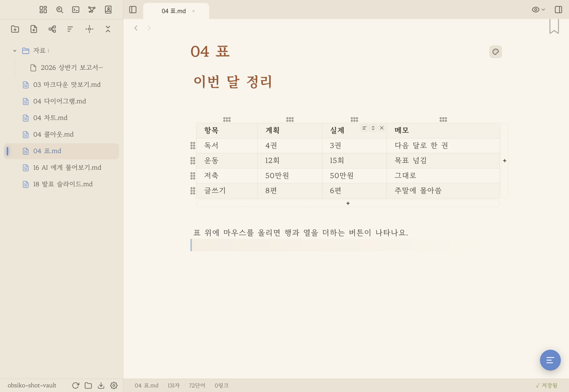The width and height of the screenshot is (569, 392).
Task: Reload the vault with refresh icon
Action: [75, 385]
